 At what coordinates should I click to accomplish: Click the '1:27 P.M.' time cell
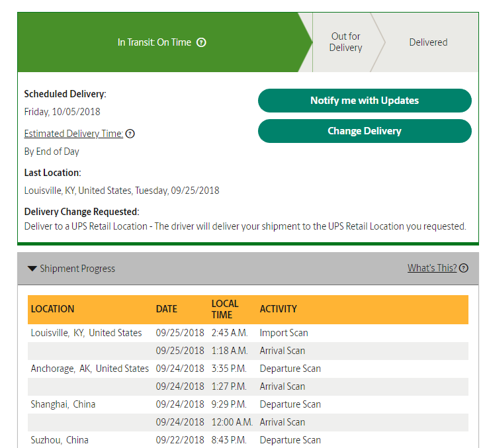pos(229,386)
